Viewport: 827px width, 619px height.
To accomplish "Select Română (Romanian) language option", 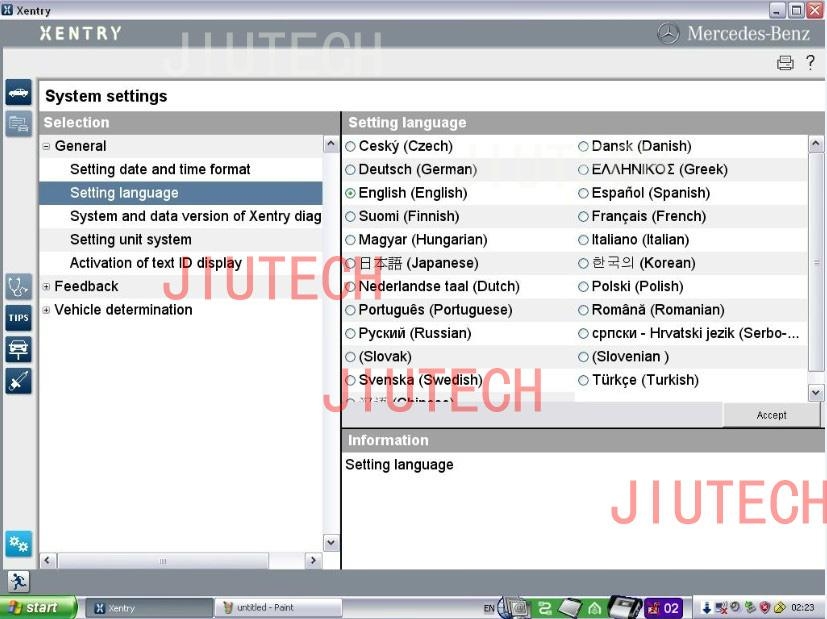I will (x=651, y=310).
